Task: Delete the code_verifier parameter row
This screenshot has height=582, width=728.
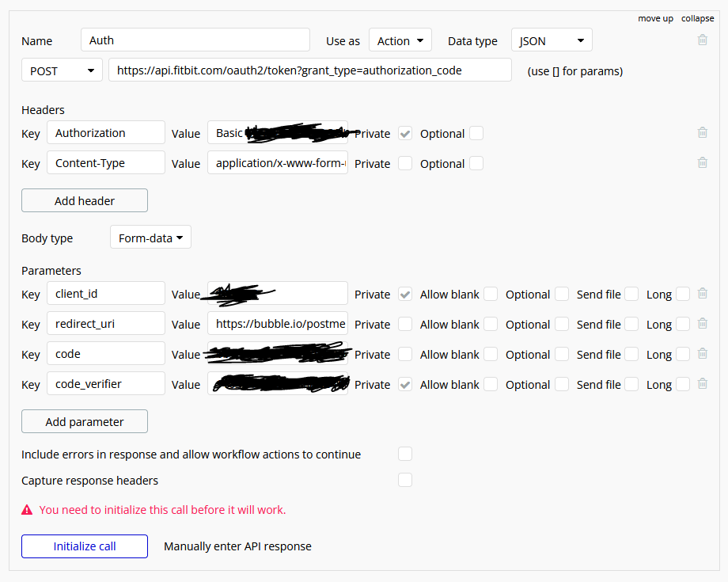Action: tap(703, 384)
